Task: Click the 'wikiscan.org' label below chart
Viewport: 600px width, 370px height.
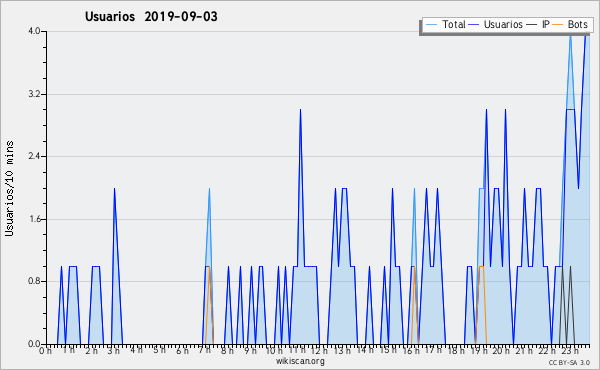Action: pyautogui.click(x=300, y=361)
